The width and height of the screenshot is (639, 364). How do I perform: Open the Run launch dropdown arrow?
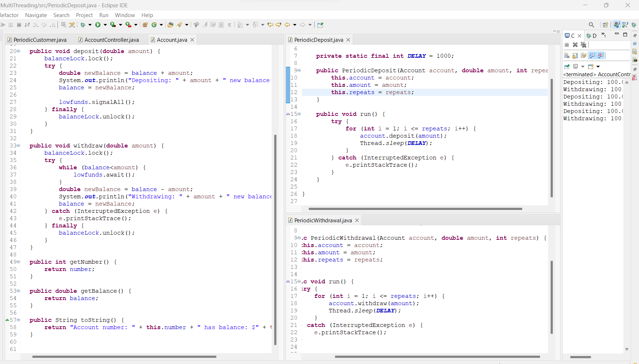point(105,25)
